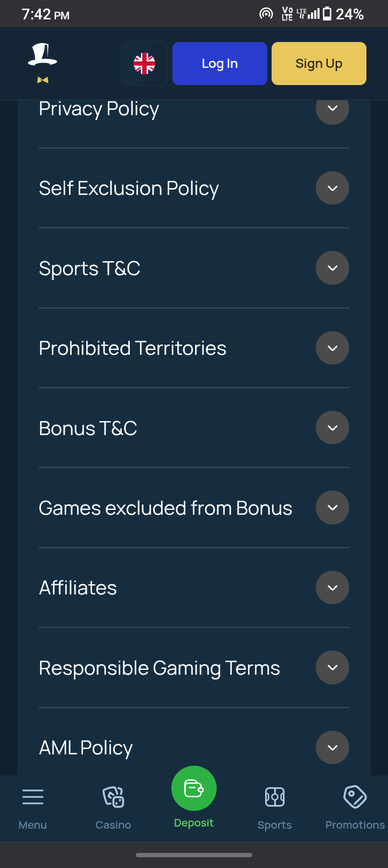Screen dimensions: 388x868
Task: Open the Casino cards icon
Action: (x=113, y=797)
